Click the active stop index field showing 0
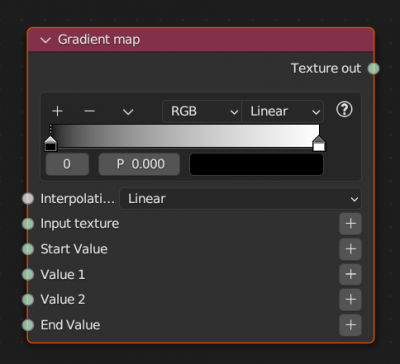This screenshot has height=364, width=400. [67, 164]
